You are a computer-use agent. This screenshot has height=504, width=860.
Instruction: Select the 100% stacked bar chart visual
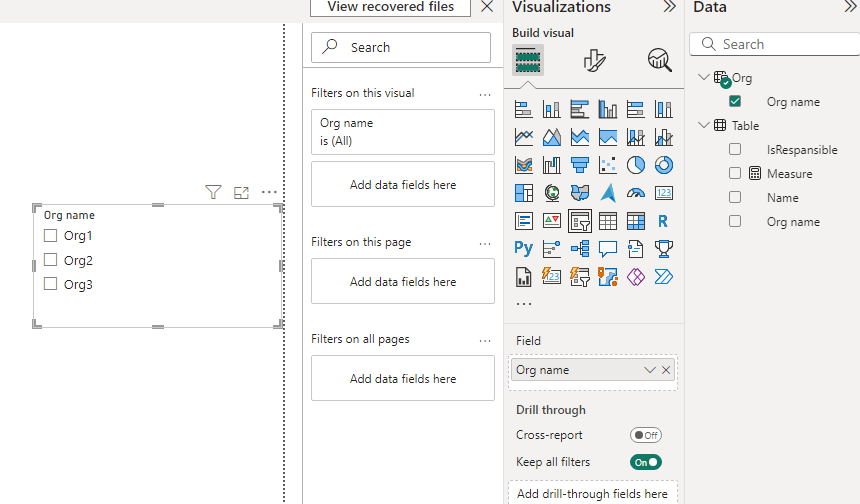[636, 109]
